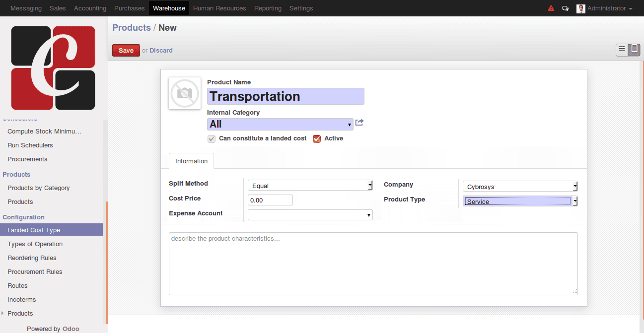Uncheck the Active checkbox
The height and width of the screenshot is (333, 644).
[x=317, y=139]
